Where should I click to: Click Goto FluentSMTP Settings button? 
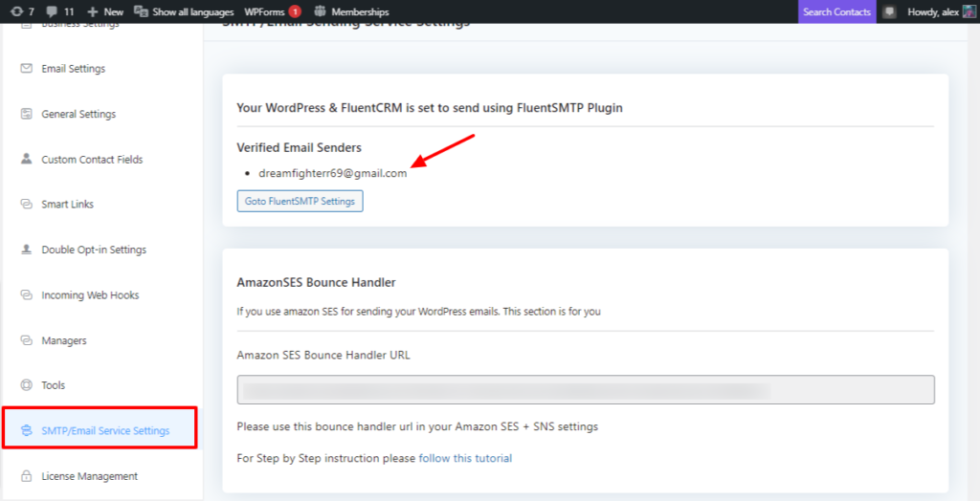point(300,201)
